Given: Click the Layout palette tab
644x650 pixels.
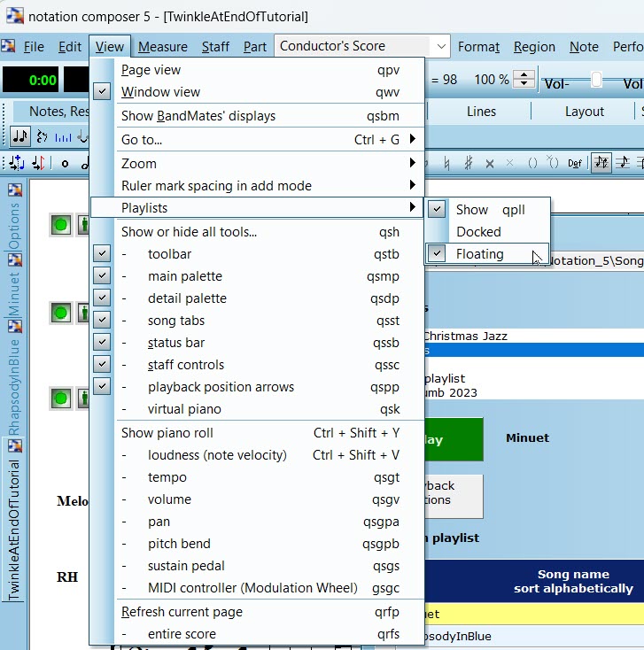Looking at the screenshot, I should click(584, 112).
